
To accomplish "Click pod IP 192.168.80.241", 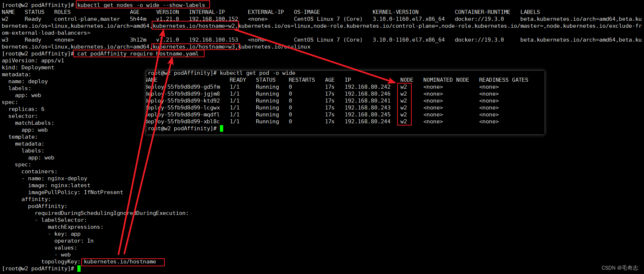I will pyautogui.click(x=368, y=101).
